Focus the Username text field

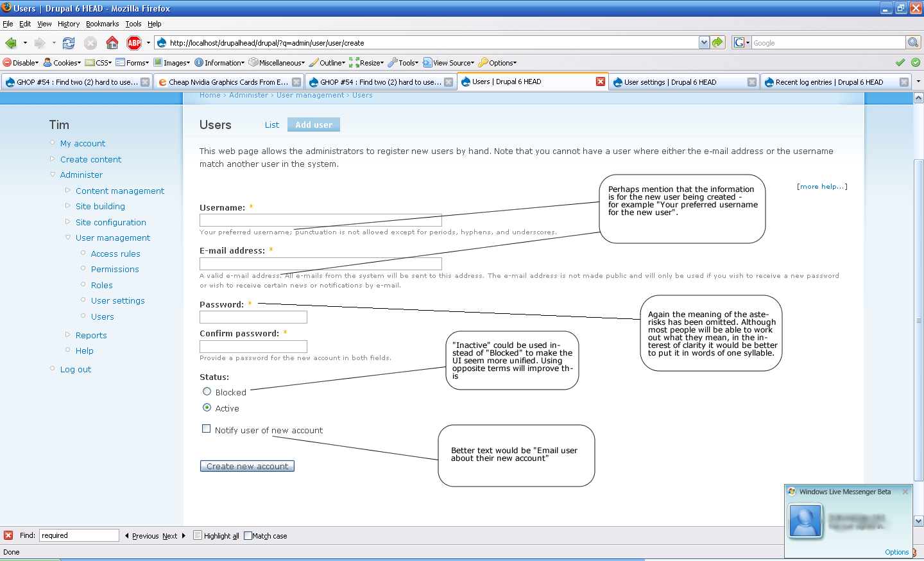click(x=321, y=220)
